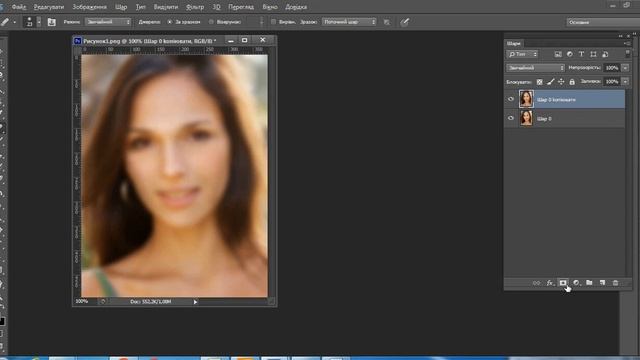Open the 'Шар' menu
Screen dimensions: 640x360
pos(121,7)
